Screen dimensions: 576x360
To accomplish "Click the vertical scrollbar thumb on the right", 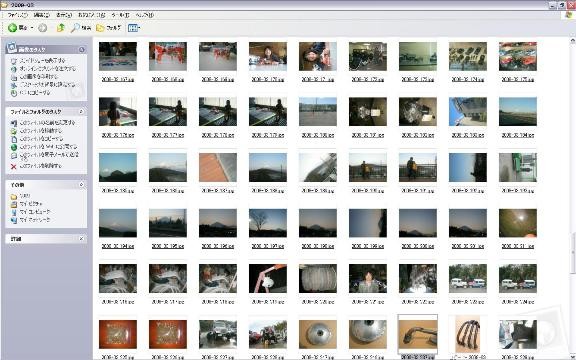I will click(x=573, y=253).
